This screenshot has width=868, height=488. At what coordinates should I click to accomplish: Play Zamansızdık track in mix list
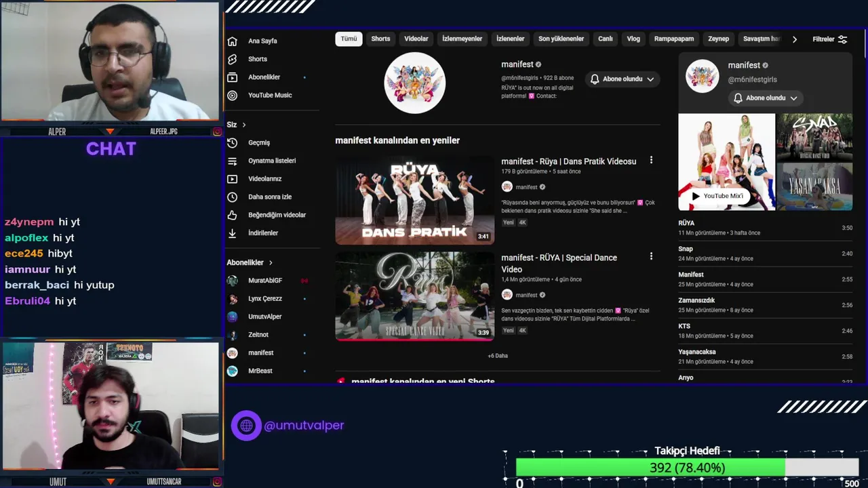click(x=765, y=305)
